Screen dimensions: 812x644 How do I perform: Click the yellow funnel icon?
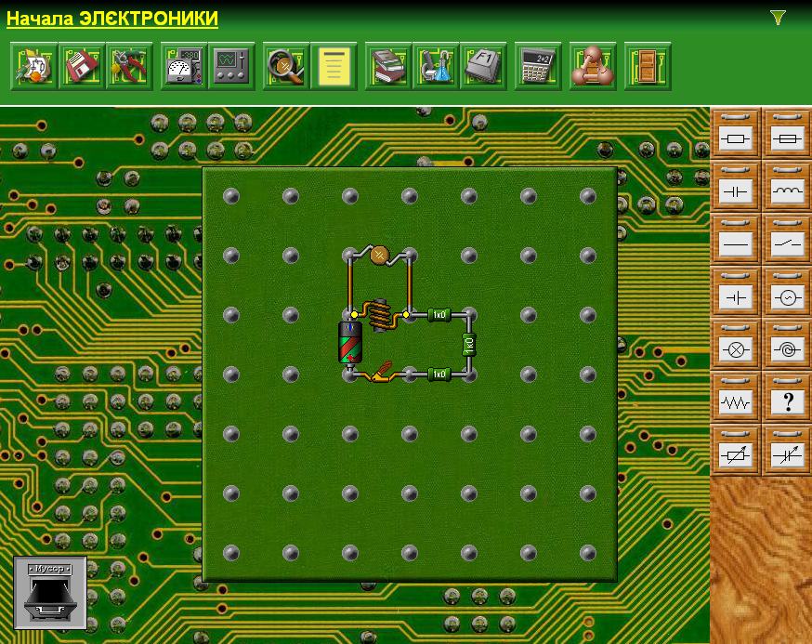(x=778, y=19)
